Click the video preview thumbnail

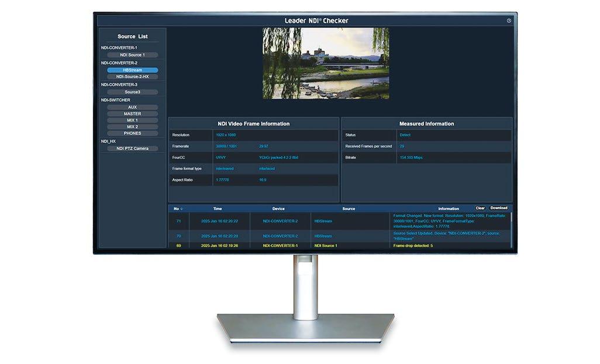point(326,63)
